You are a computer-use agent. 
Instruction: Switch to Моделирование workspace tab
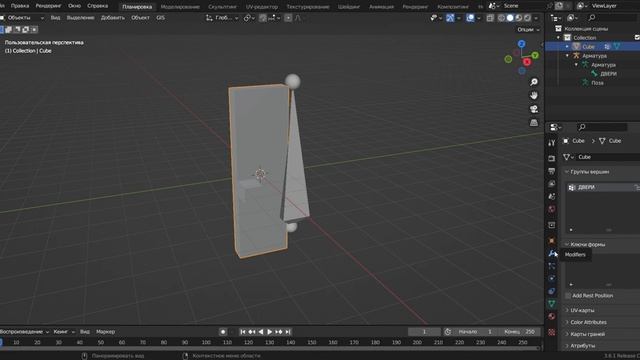(x=180, y=7)
